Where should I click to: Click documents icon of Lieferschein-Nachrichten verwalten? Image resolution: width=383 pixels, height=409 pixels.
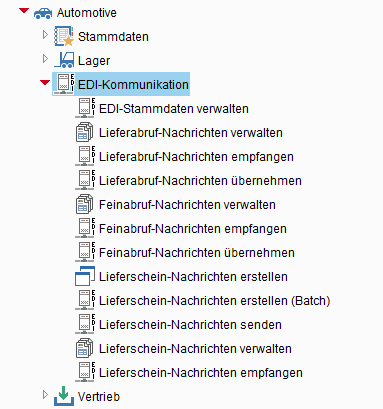click(x=84, y=348)
